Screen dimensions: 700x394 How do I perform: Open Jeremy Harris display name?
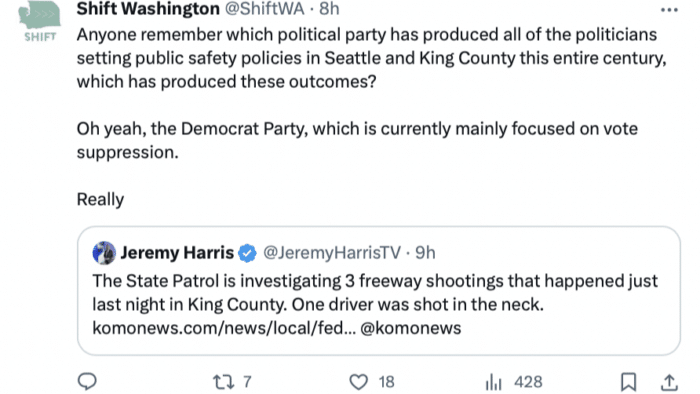pos(177,253)
